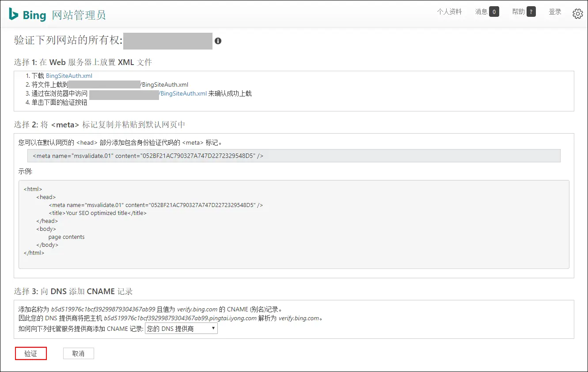The height and width of the screenshot is (372, 588).
Task: Open 个人资料 in top navigation
Action: [449, 12]
